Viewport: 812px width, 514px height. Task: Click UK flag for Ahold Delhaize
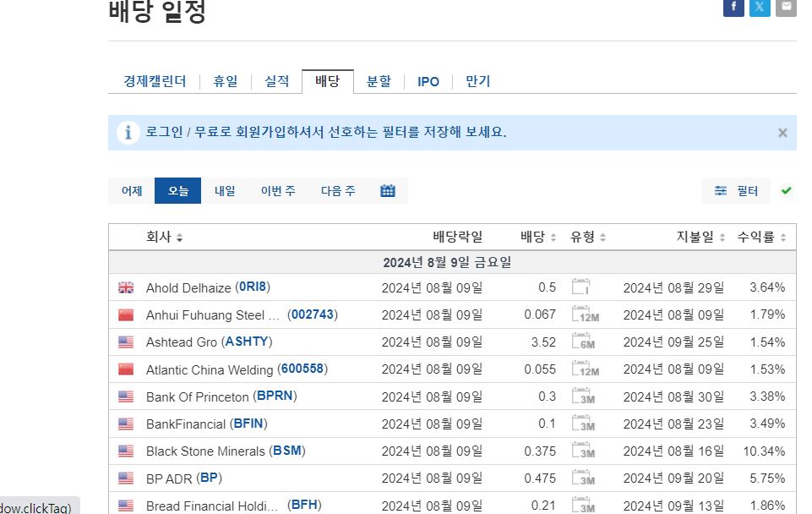pos(126,287)
